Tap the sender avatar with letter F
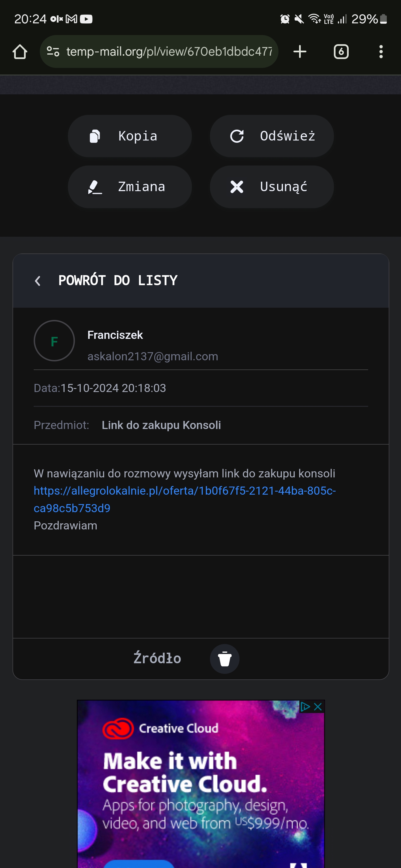401x868 pixels. 54,341
